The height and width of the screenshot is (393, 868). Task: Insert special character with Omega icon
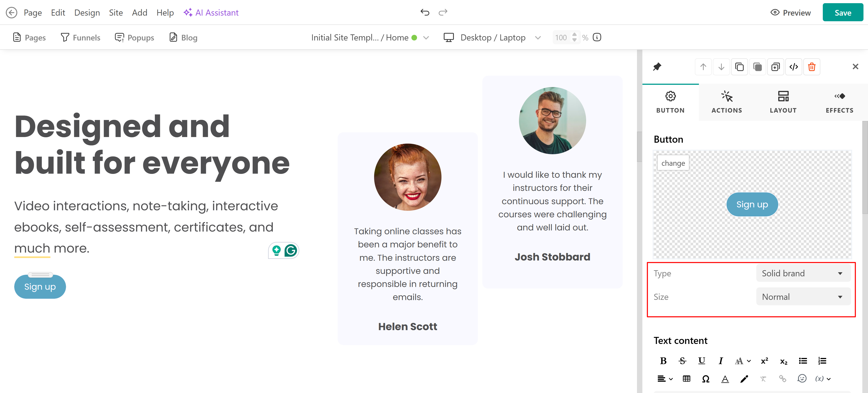[x=705, y=379]
